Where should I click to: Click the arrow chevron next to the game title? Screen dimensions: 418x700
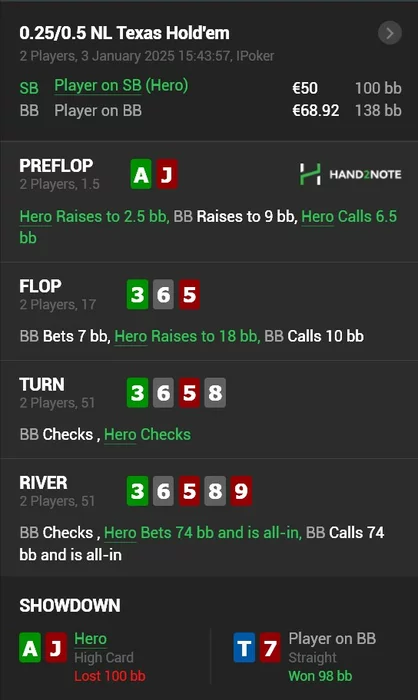389,33
